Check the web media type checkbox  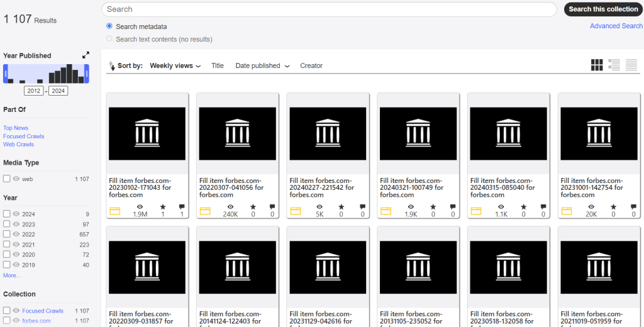(x=6, y=179)
